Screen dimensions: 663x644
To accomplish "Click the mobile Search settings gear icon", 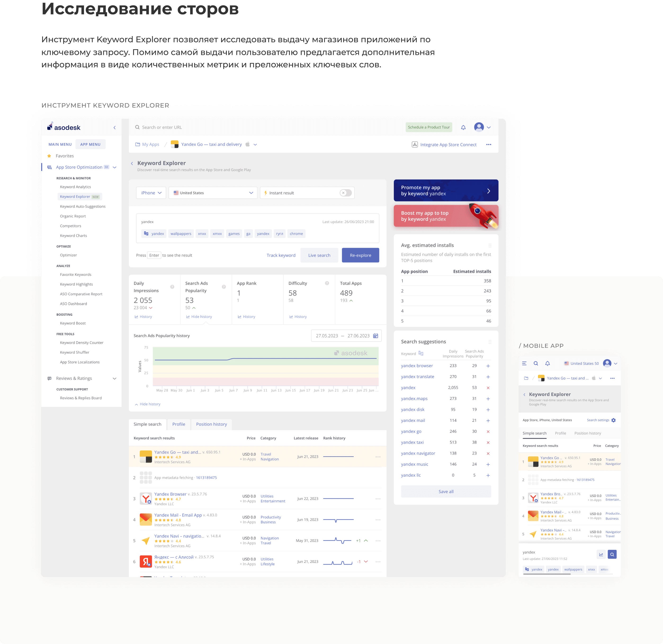I will [x=614, y=420].
